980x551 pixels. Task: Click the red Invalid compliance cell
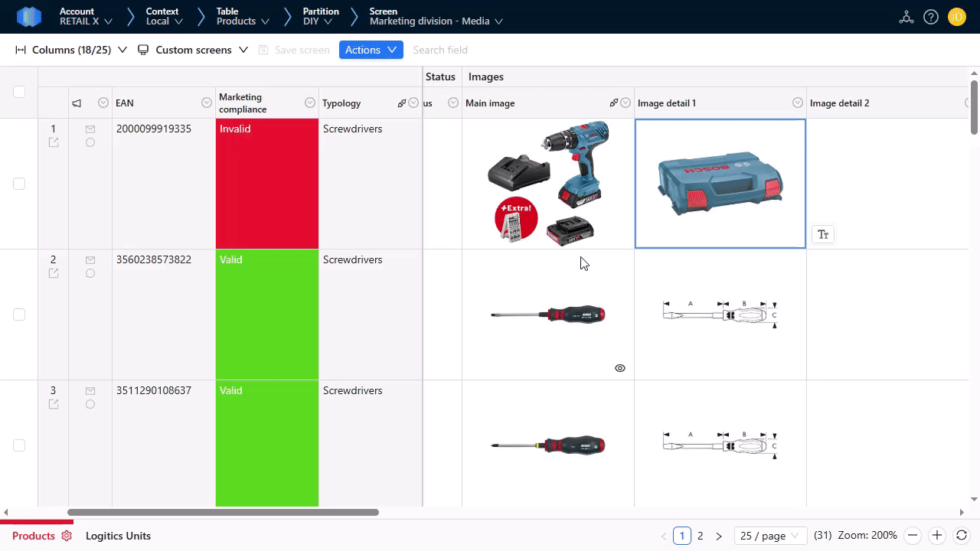coord(267,184)
